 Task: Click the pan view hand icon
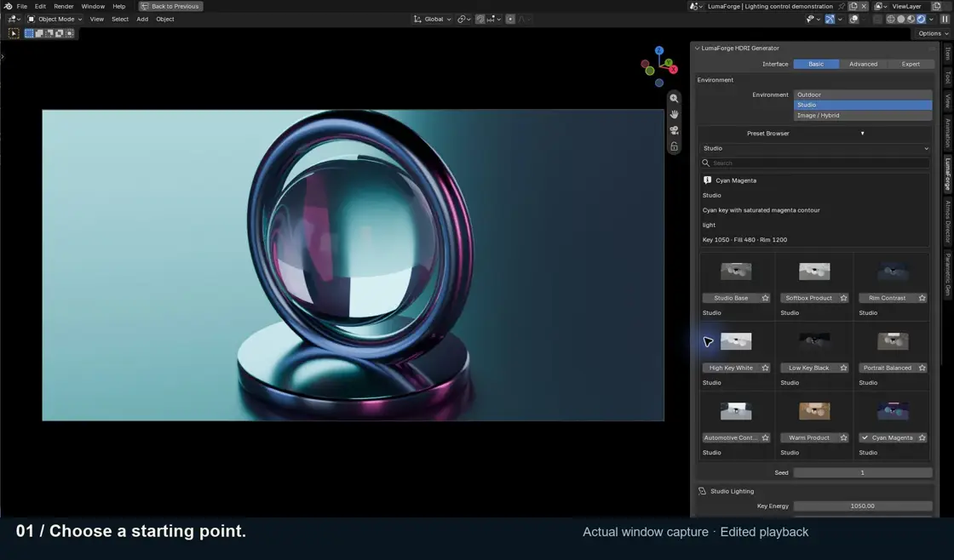point(674,114)
